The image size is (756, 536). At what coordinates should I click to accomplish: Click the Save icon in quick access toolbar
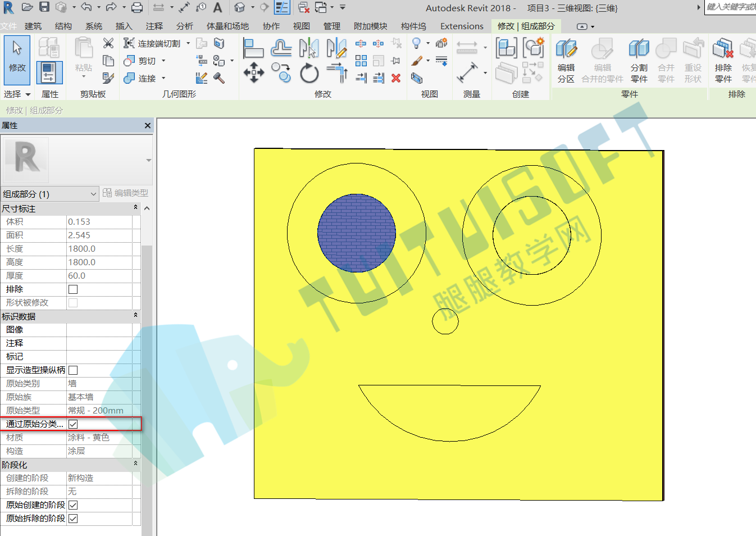point(44,7)
